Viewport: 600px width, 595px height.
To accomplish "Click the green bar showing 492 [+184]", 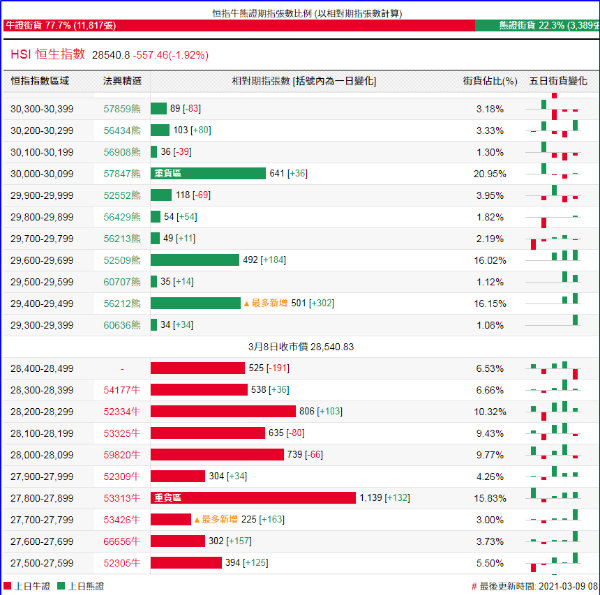I will click(195, 260).
